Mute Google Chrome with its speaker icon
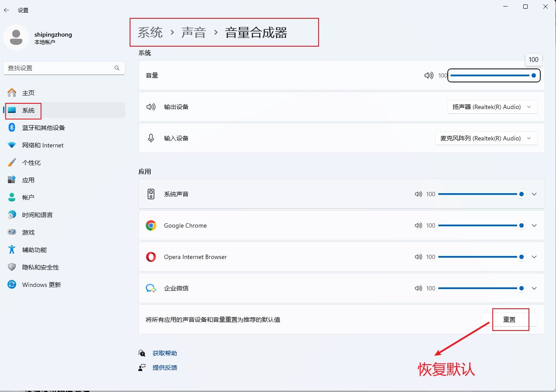The width and height of the screenshot is (556, 392). [x=419, y=225]
